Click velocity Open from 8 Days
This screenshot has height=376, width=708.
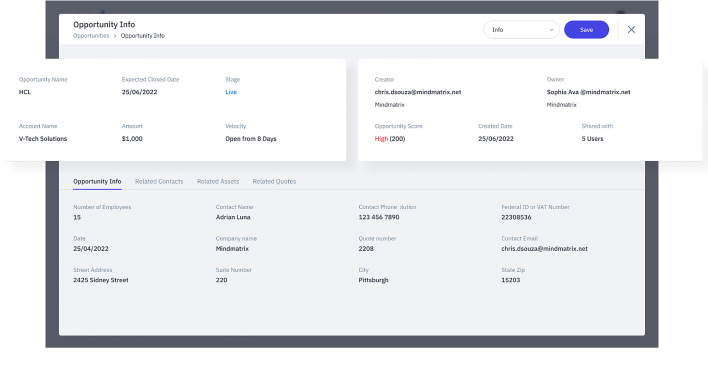click(x=251, y=139)
